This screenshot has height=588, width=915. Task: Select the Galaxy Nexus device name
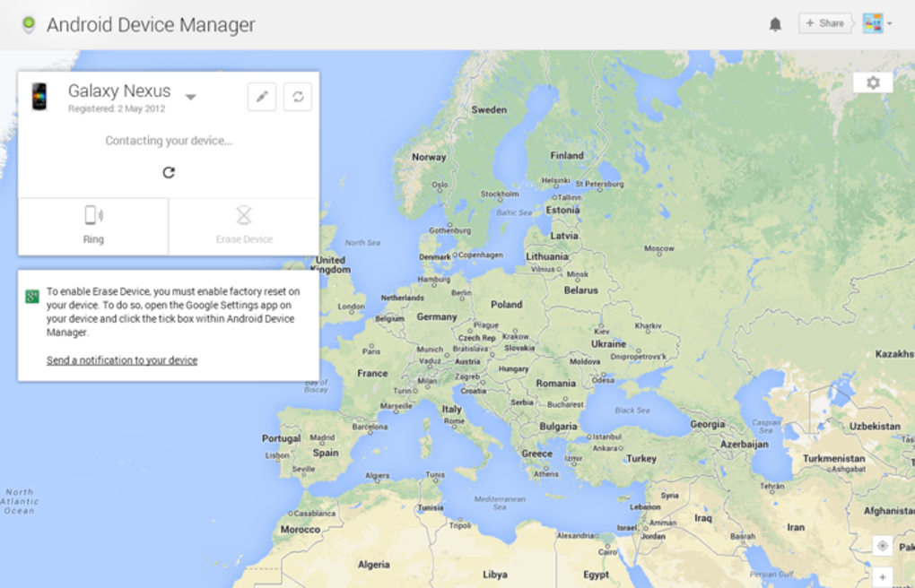point(119,91)
